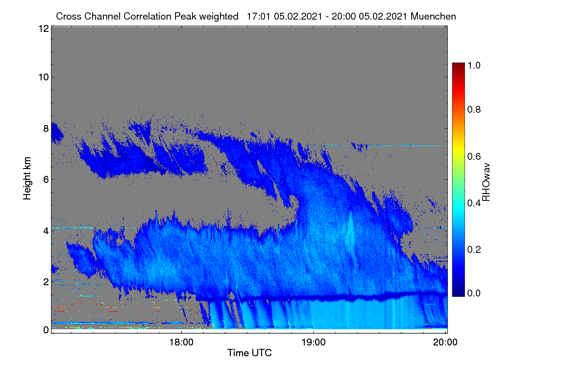Image resolution: width=588 pixels, height=392 pixels.
Task: Click the 'Time UTC' axis label
Action: click(249, 353)
